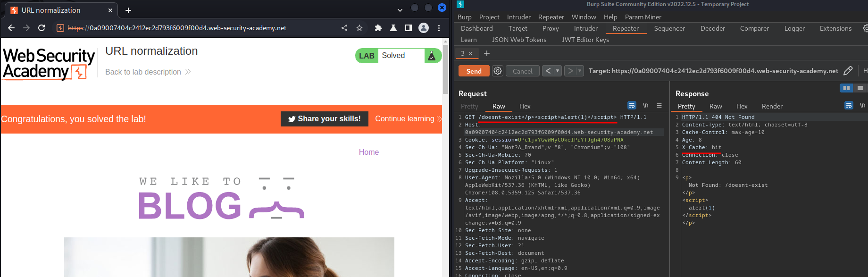
Task: Toggle the browser side panel icon
Action: coord(409,28)
